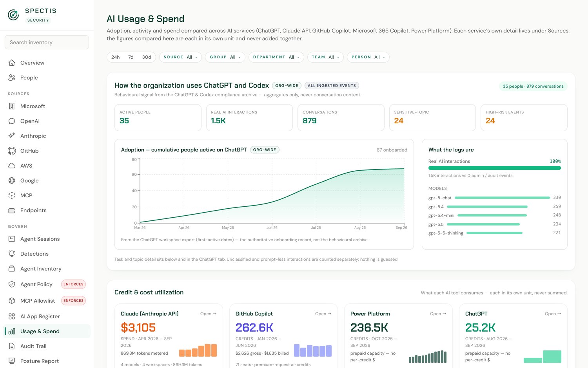Select the 24h time range
The image size is (588, 368).
(115, 57)
